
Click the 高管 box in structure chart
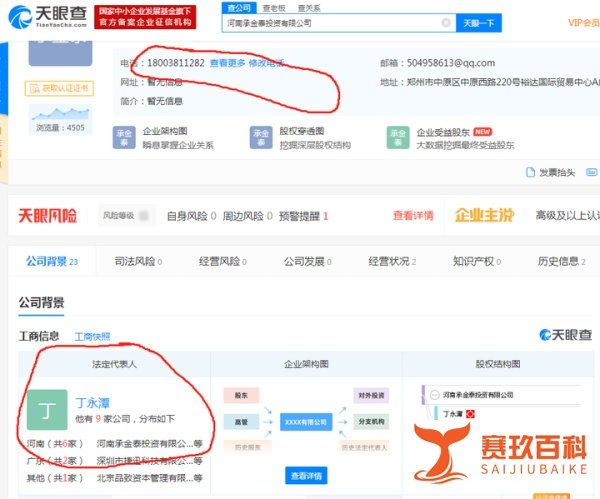241,422
